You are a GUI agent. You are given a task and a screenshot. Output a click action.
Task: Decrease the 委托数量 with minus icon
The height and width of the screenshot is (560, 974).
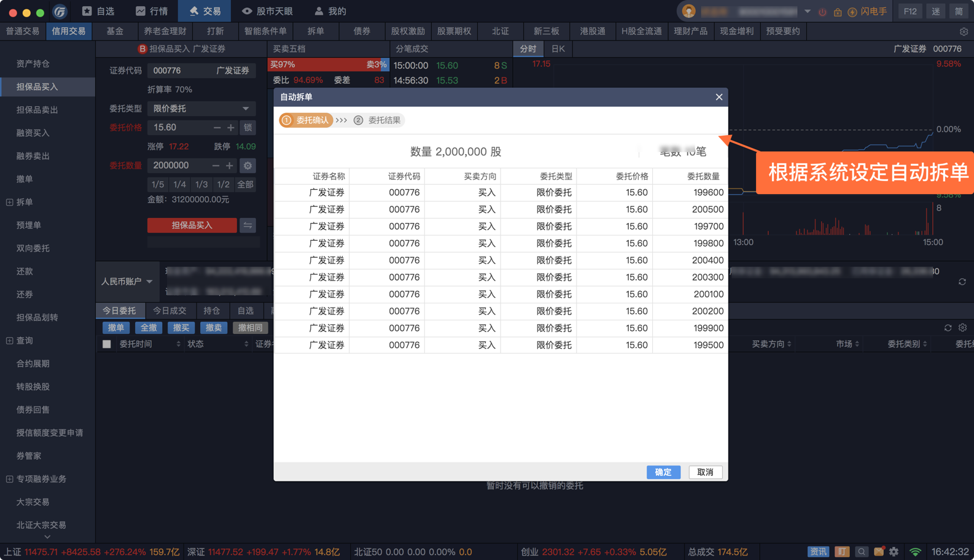click(216, 165)
